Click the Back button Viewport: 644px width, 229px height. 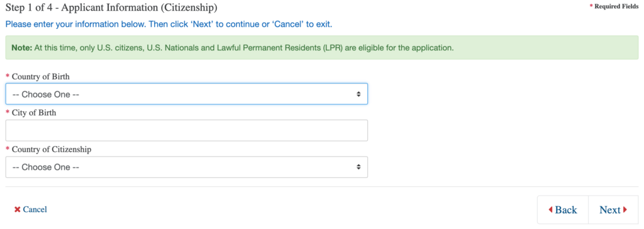pos(563,209)
